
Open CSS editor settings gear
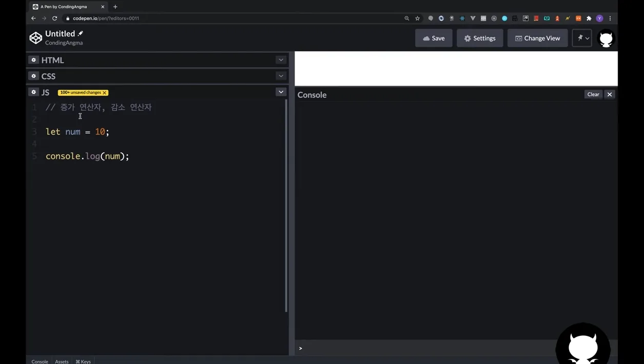[x=33, y=76]
